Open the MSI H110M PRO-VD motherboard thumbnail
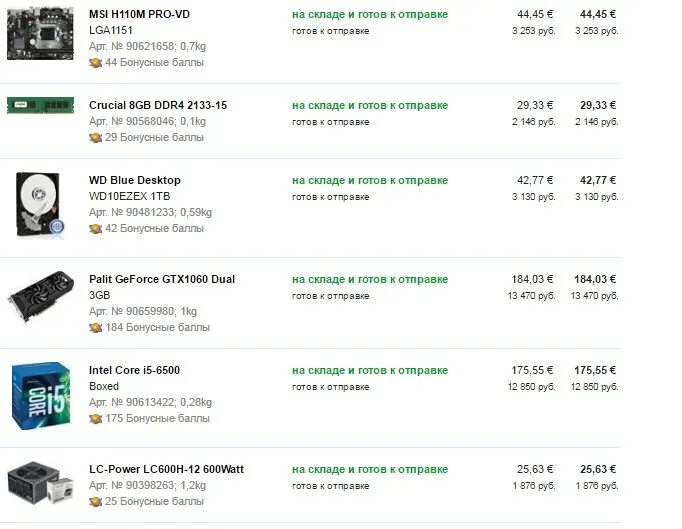 pyautogui.click(x=40, y=33)
